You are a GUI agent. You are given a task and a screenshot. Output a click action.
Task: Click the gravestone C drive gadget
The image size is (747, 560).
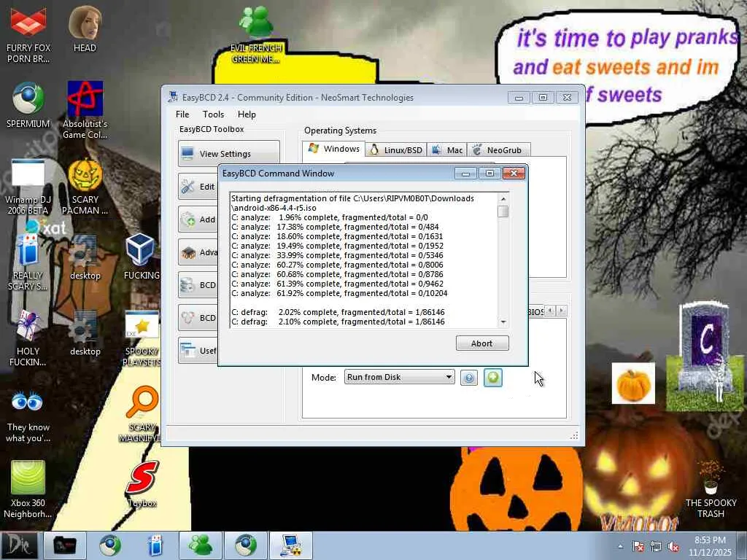(x=705, y=356)
